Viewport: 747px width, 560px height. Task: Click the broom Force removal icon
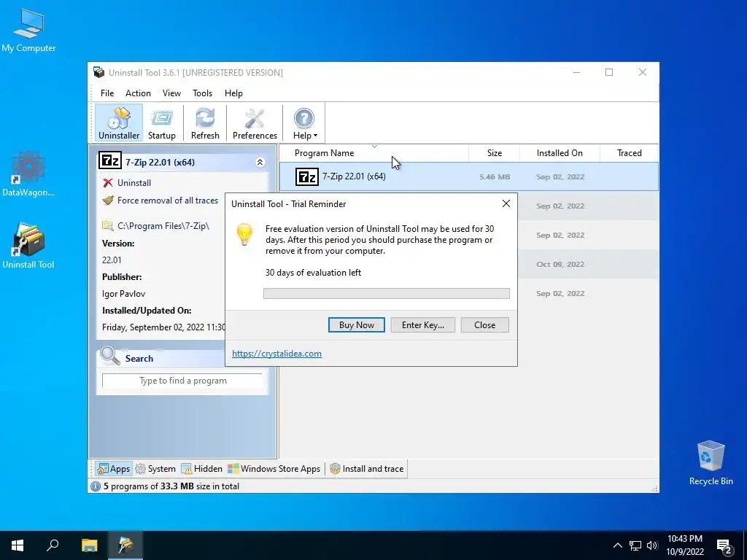pyautogui.click(x=108, y=201)
